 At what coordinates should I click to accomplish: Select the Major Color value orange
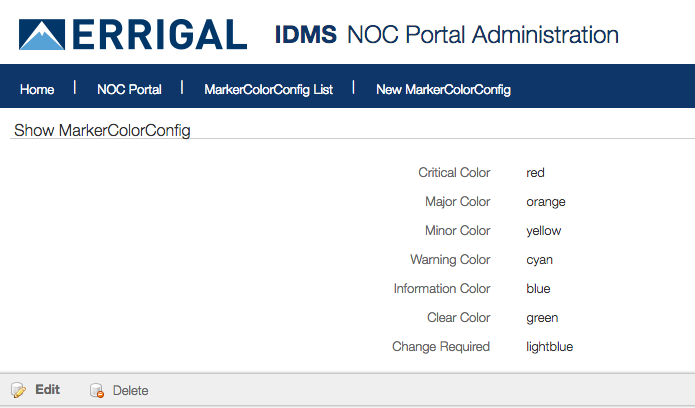(x=546, y=201)
